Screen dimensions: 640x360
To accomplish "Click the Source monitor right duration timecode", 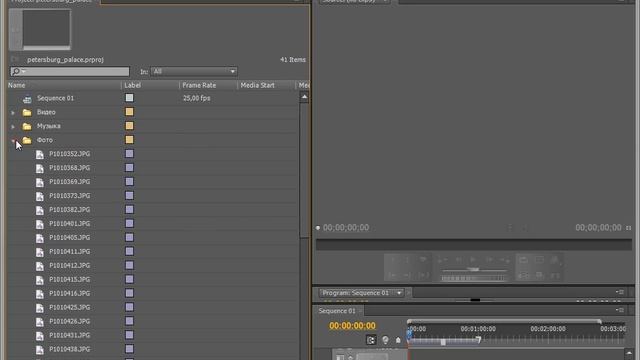I will coord(598,228).
